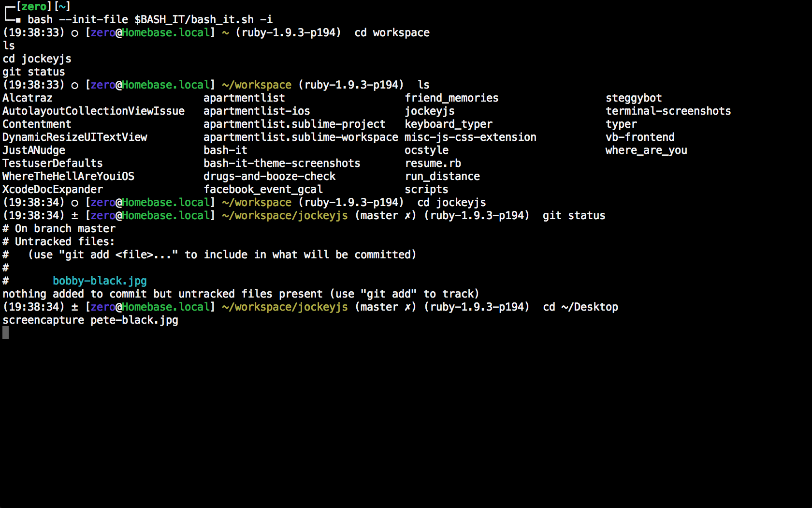
Task: Select drugs-and-booze-check in the listing
Action: pyautogui.click(x=269, y=176)
